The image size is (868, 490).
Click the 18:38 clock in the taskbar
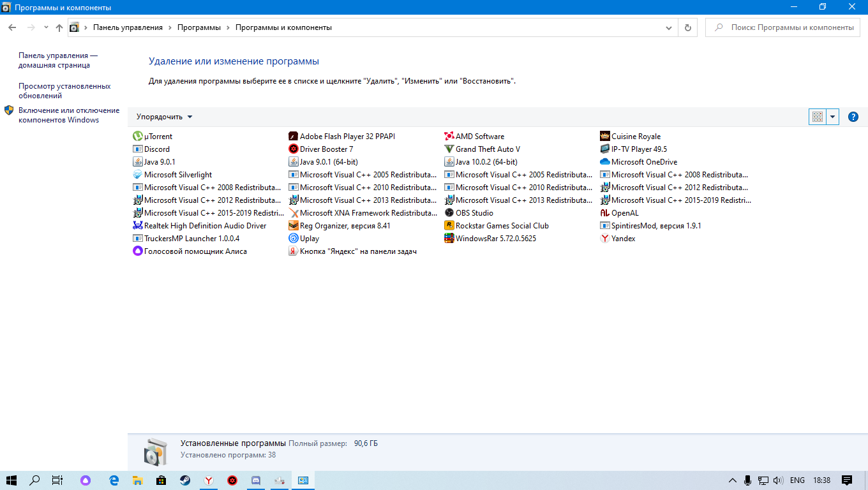coord(823,480)
